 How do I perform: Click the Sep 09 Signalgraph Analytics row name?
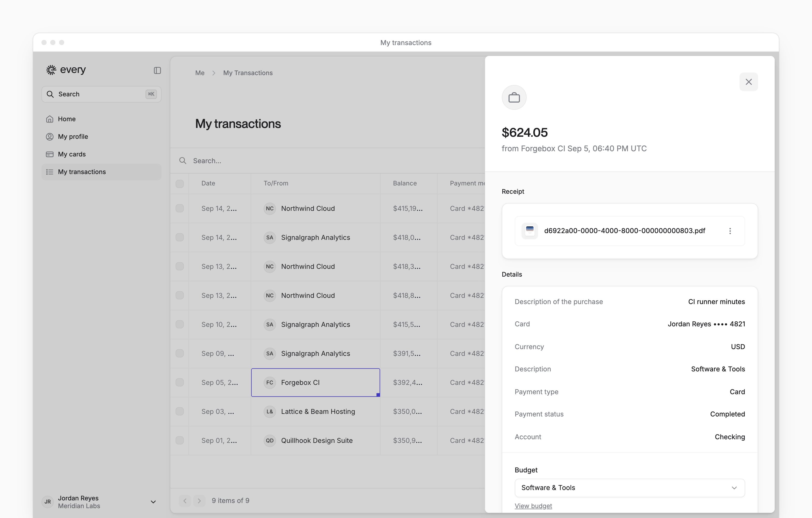315,354
